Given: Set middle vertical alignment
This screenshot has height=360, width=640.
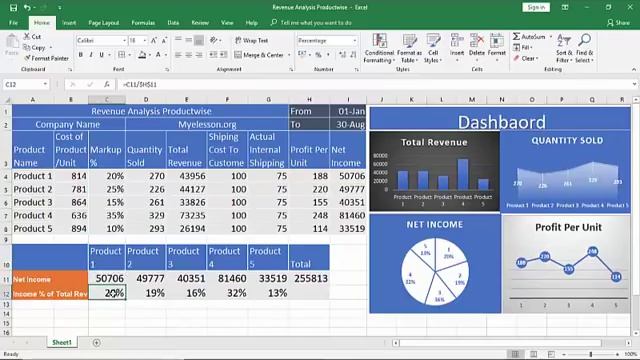Looking at the screenshot, I should (188, 40).
